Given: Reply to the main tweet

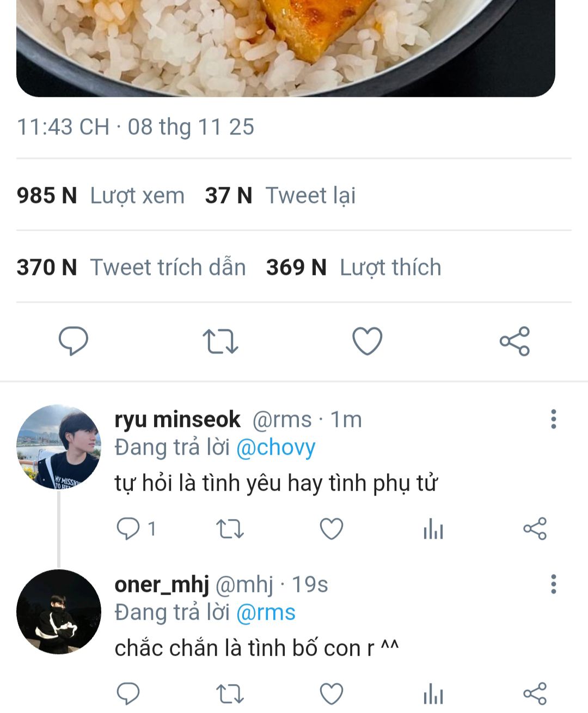Looking at the screenshot, I should click(73, 342).
